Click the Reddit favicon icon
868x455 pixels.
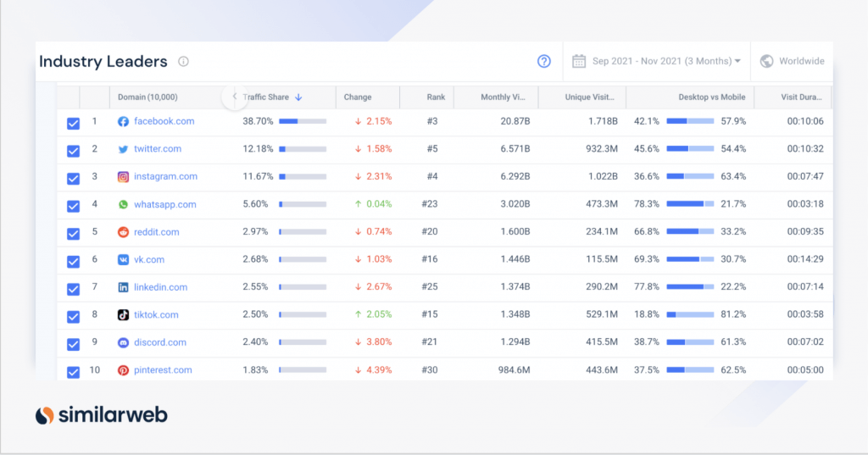click(x=123, y=232)
